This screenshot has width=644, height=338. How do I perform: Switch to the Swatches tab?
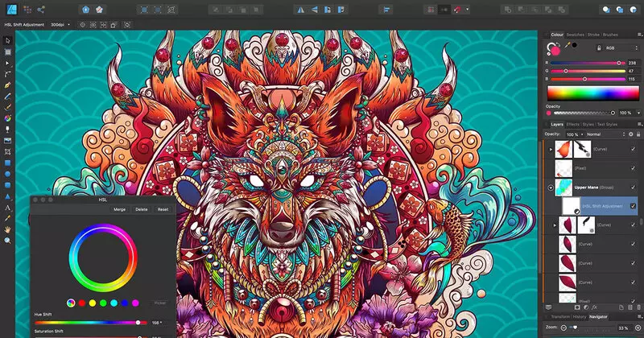coord(575,35)
